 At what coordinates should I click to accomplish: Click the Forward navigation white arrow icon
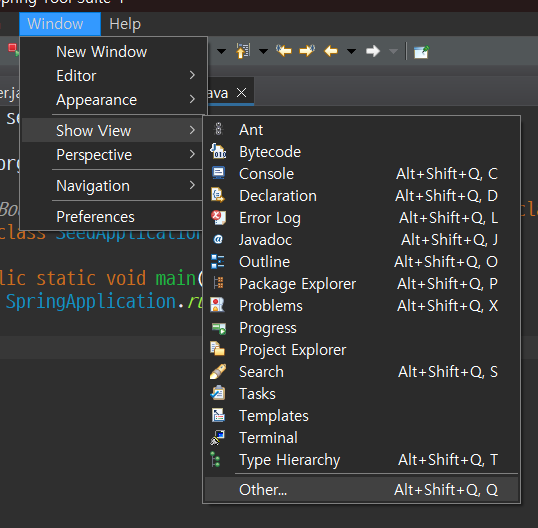373,51
